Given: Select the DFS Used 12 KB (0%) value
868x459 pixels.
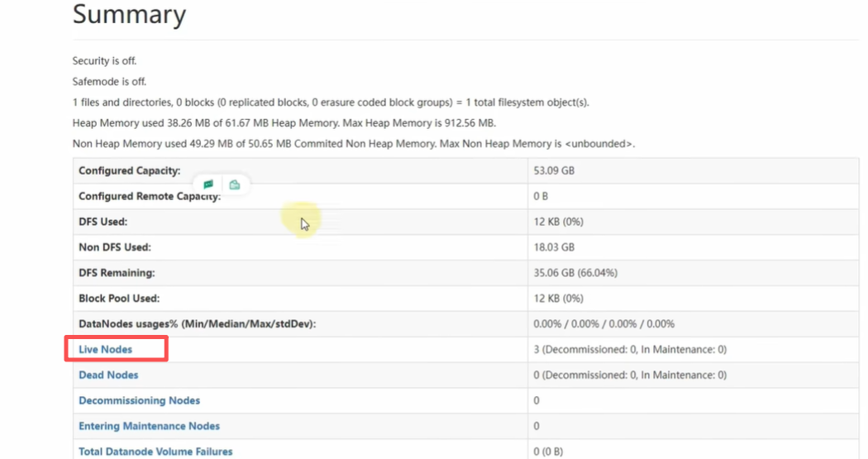Looking at the screenshot, I should coord(558,222).
